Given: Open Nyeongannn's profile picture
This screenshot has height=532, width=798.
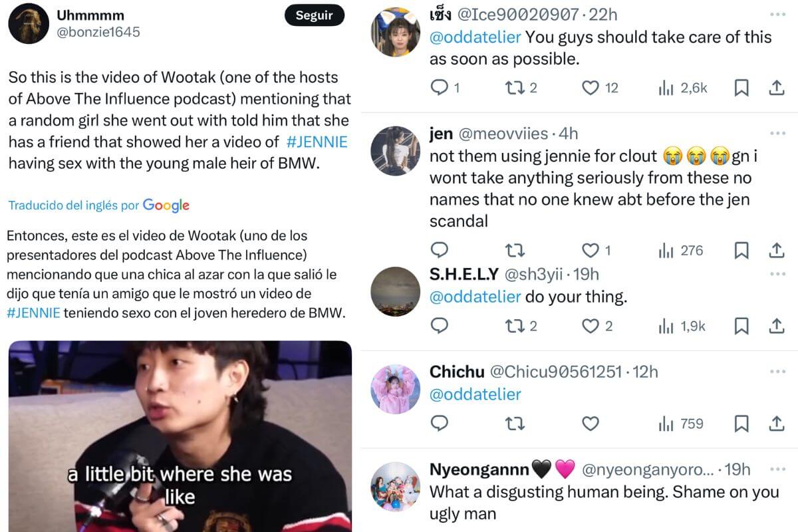Looking at the screenshot, I should [395, 485].
